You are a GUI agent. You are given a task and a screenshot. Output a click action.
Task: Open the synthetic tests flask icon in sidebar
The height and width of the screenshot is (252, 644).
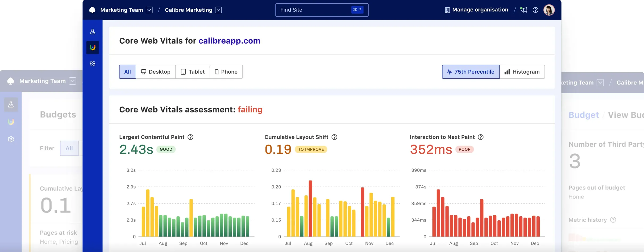[x=93, y=32]
